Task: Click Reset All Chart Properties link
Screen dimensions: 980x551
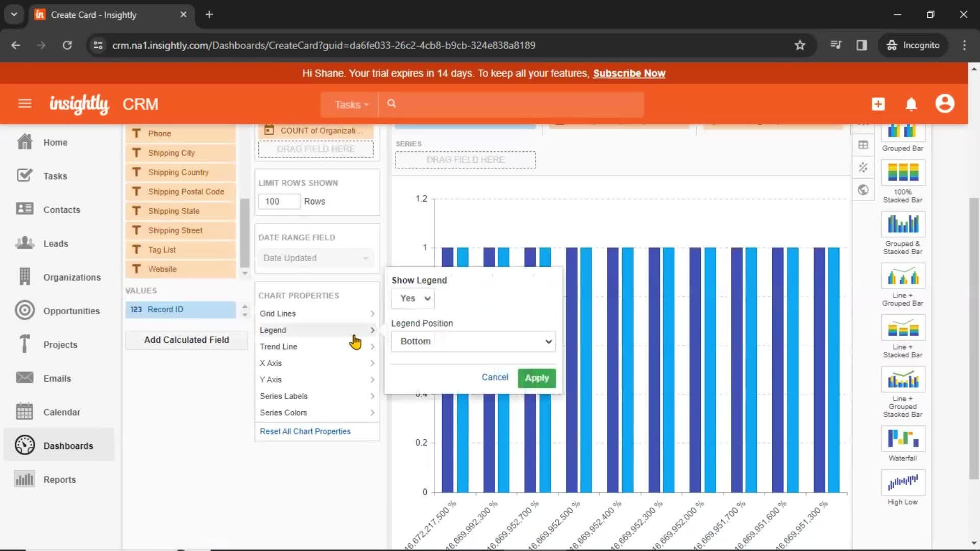Action: click(305, 431)
